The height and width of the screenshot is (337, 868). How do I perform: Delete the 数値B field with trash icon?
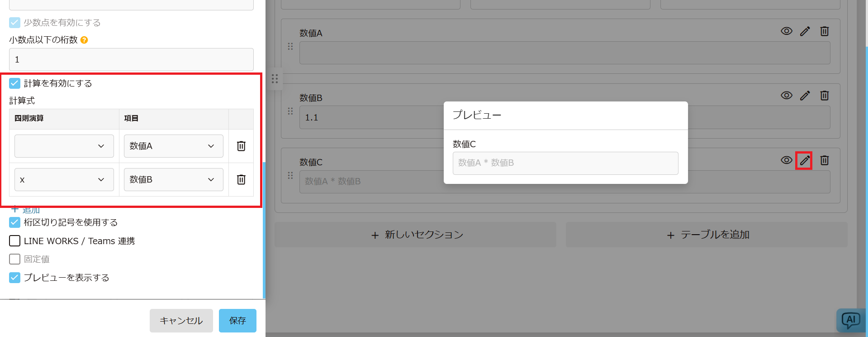click(x=824, y=96)
